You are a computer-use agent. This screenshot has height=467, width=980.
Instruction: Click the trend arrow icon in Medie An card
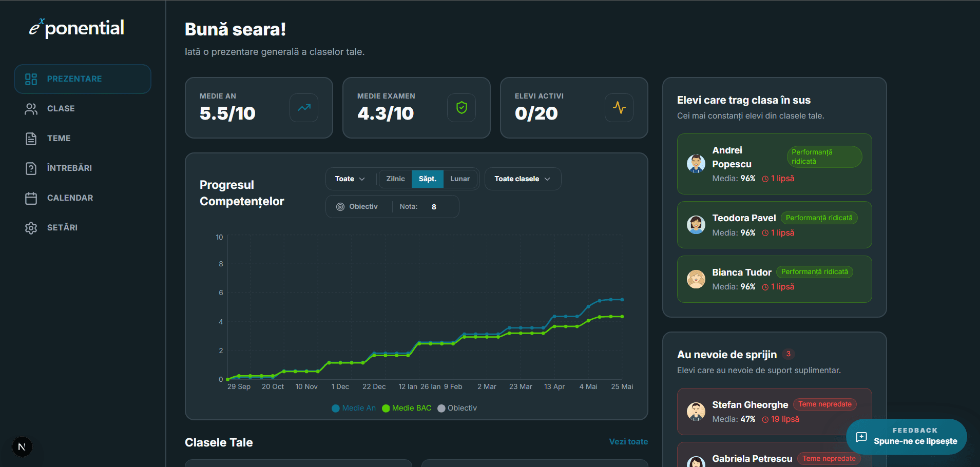point(304,108)
